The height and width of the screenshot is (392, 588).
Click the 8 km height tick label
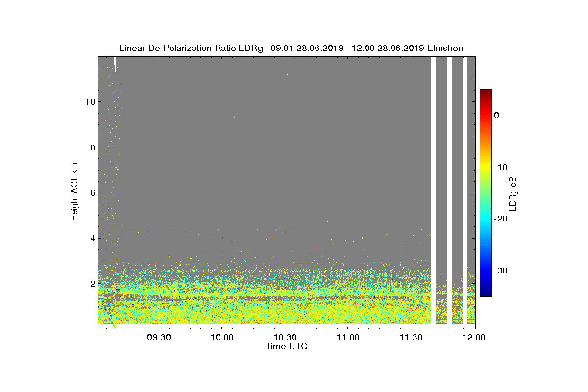92,147
